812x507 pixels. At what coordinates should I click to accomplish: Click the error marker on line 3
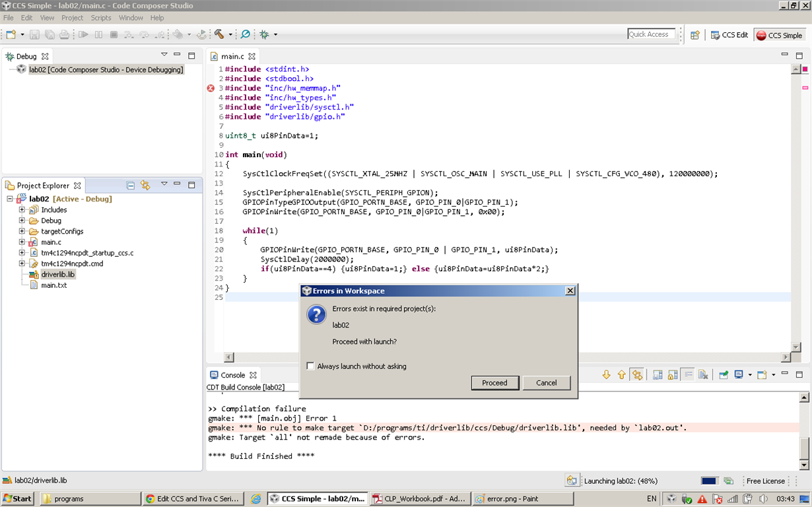pyautogui.click(x=211, y=88)
